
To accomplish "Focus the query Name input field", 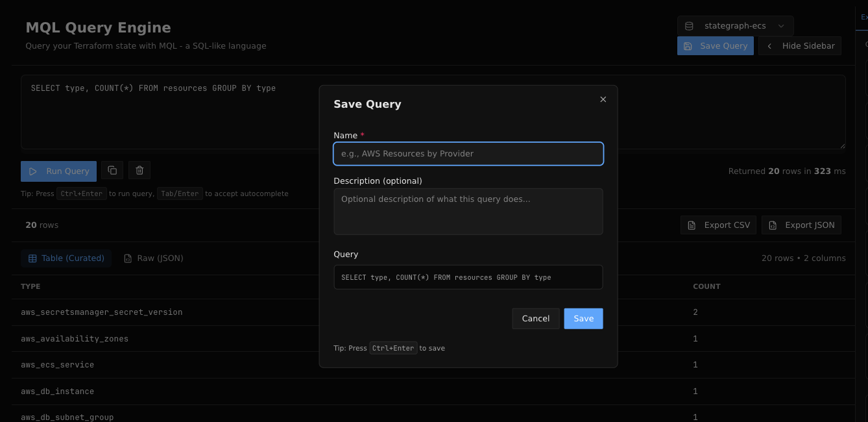I will (x=468, y=154).
